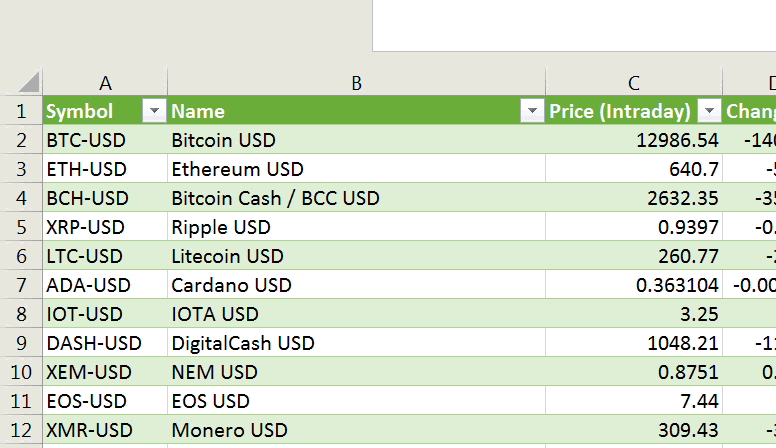Viewport: 776px width, 448px height.
Task: Open the Price (Intraday) filter dropdown
Action: pyautogui.click(x=709, y=111)
